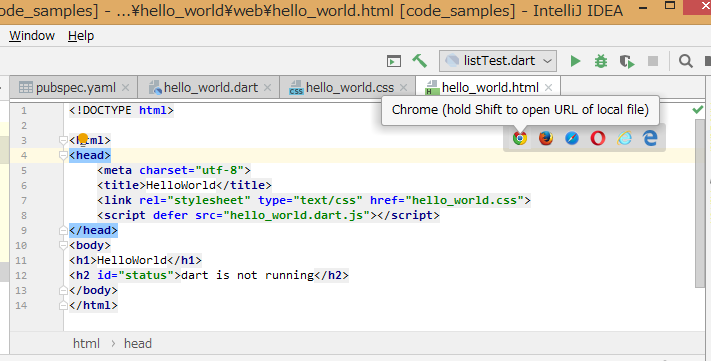Click the fold marker at line 9 closing head
The height and width of the screenshot is (361, 711).
click(x=63, y=230)
